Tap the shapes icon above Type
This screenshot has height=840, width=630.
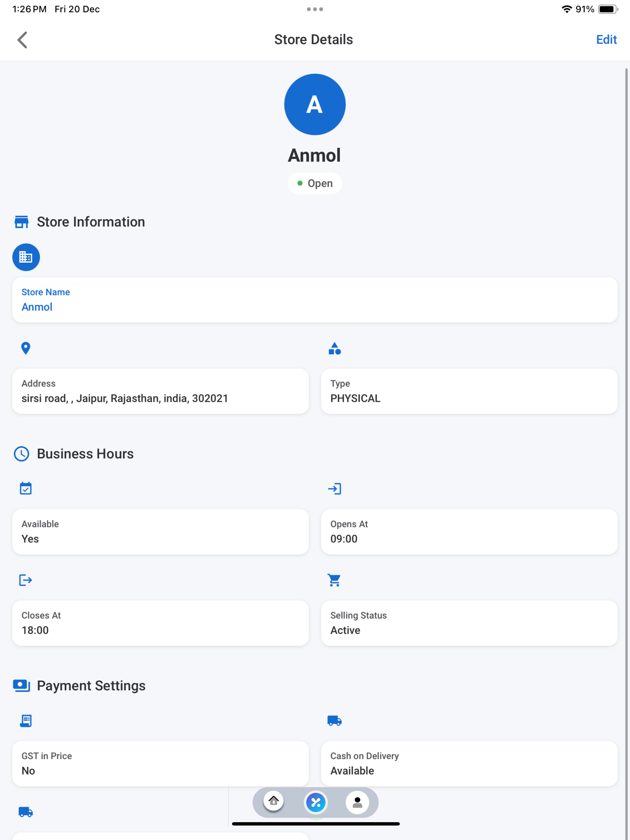coord(334,348)
